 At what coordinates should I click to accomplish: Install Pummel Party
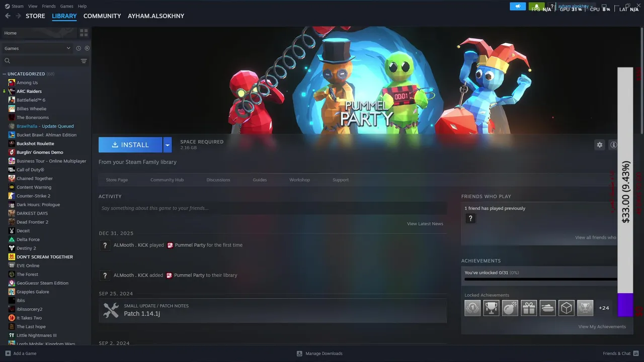(x=130, y=145)
